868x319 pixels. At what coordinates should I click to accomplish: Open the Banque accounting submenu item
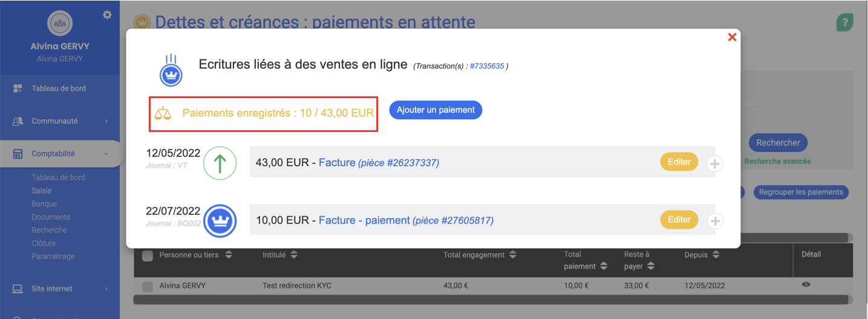click(44, 204)
